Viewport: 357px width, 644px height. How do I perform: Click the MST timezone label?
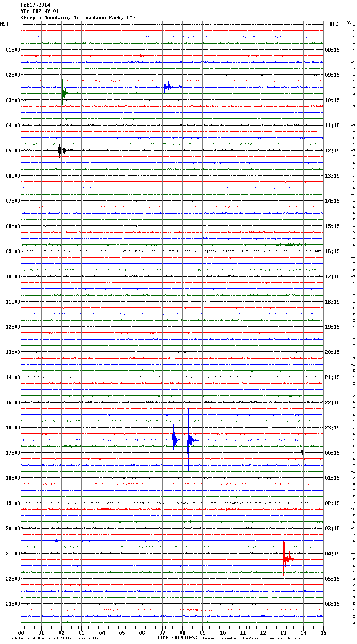point(4,24)
